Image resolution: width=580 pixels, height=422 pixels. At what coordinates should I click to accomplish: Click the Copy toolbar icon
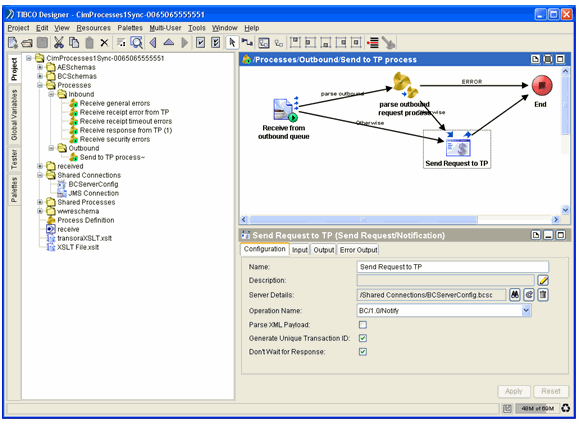[x=74, y=43]
